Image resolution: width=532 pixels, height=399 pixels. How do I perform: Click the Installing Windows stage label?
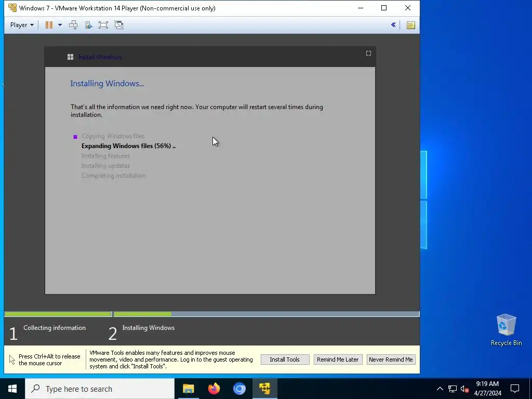(x=148, y=328)
